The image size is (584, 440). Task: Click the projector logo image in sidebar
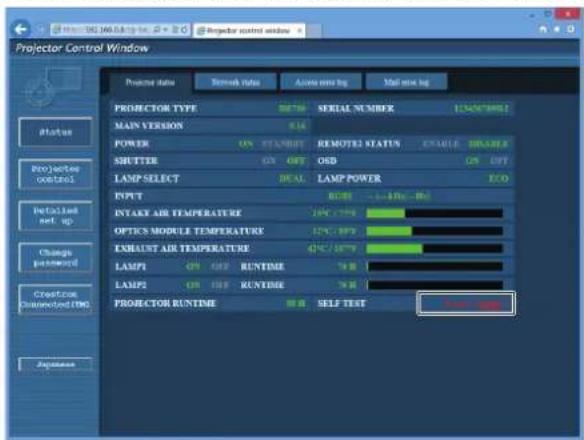click(53, 87)
